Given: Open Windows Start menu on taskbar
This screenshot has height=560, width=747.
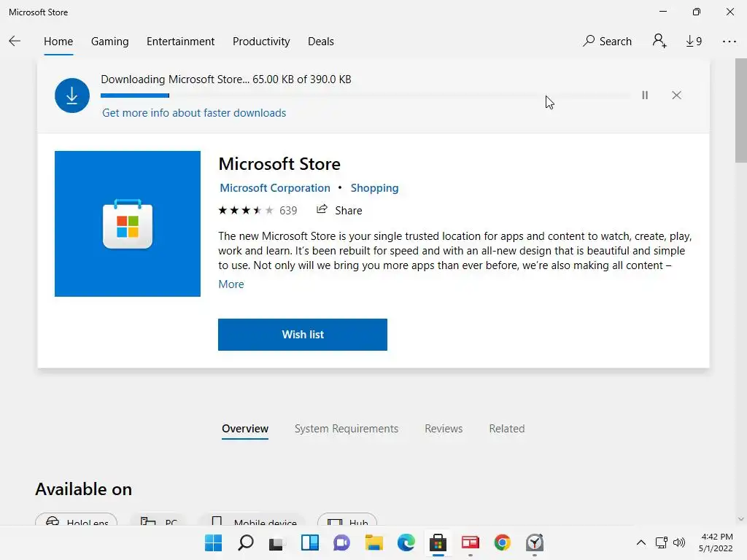Looking at the screenshot, I should [213, 542].
